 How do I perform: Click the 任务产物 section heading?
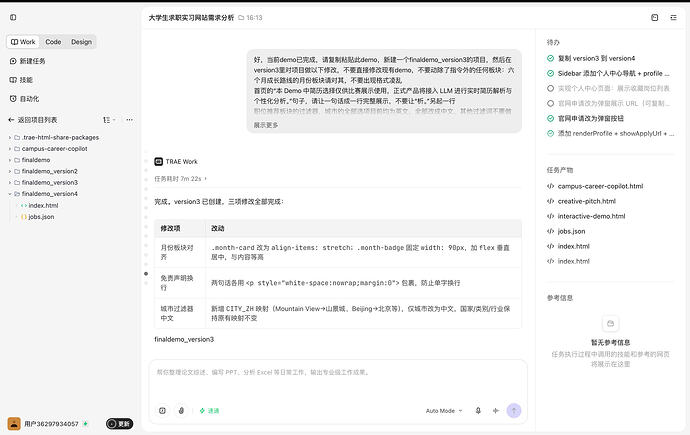(x=560, y=170)
